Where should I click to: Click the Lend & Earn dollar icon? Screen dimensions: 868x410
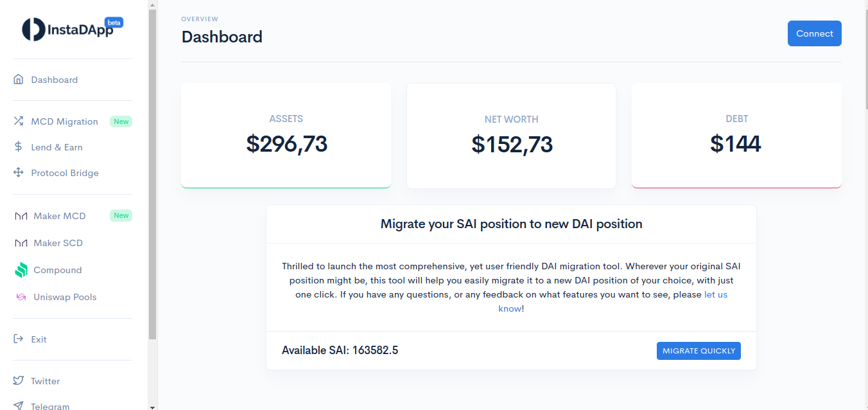pos(19,147)
